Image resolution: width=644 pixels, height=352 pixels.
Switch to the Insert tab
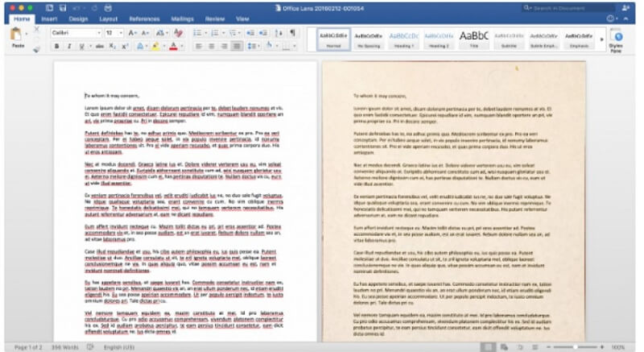(49, 19)
